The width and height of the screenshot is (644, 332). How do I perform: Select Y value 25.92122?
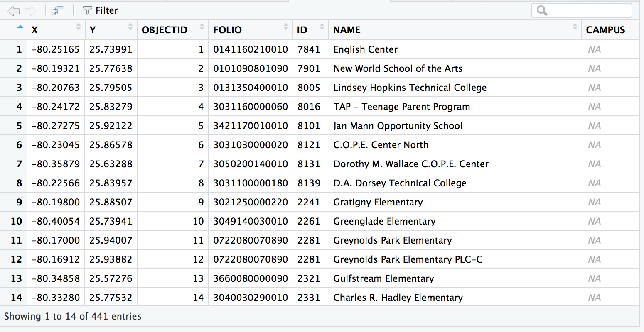click(111, 126)
